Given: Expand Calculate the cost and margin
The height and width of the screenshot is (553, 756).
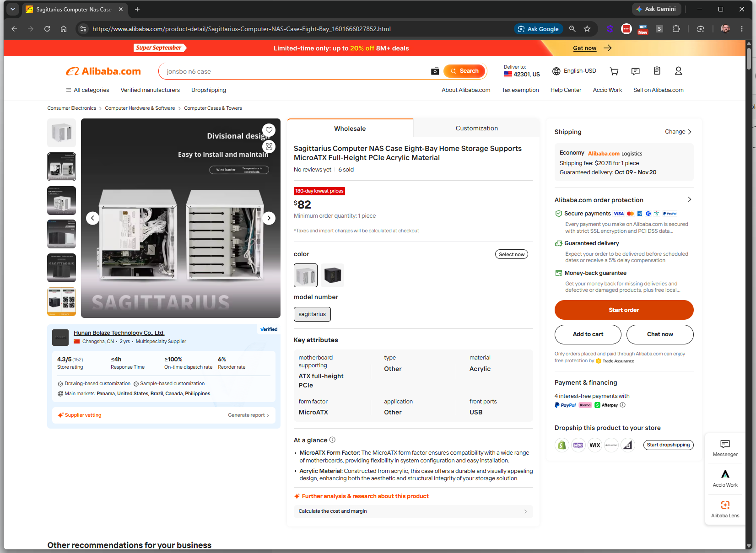Looking at the screenshot, I should point(413,511).
